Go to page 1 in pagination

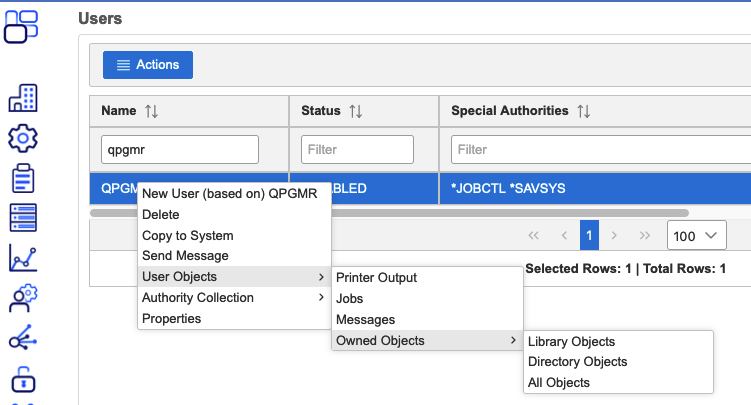[x=589, y=235]
